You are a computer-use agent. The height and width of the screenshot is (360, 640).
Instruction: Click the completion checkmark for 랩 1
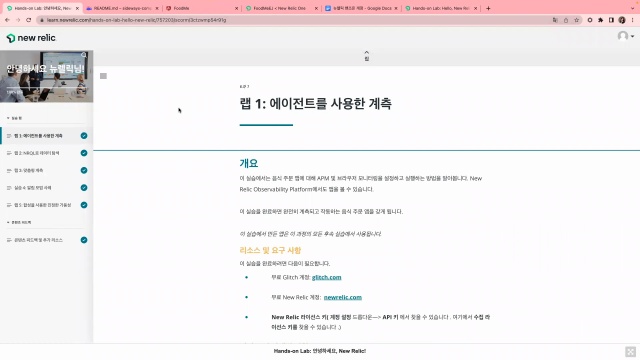coord(84,136)
